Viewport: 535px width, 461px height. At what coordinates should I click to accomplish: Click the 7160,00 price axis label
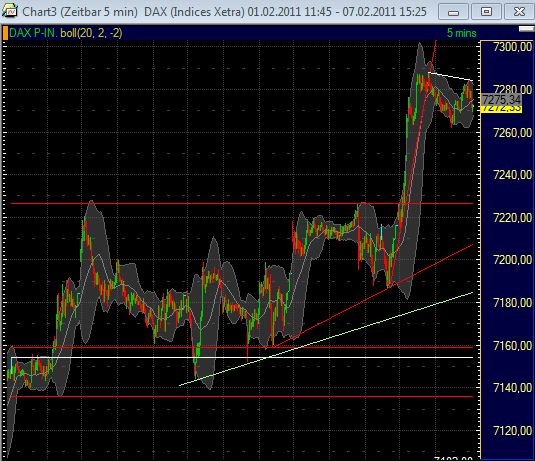point(512,345)
